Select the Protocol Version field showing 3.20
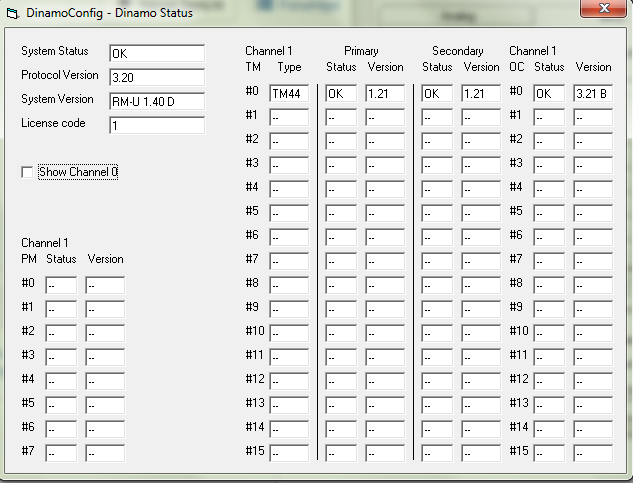 click(156, 77)
